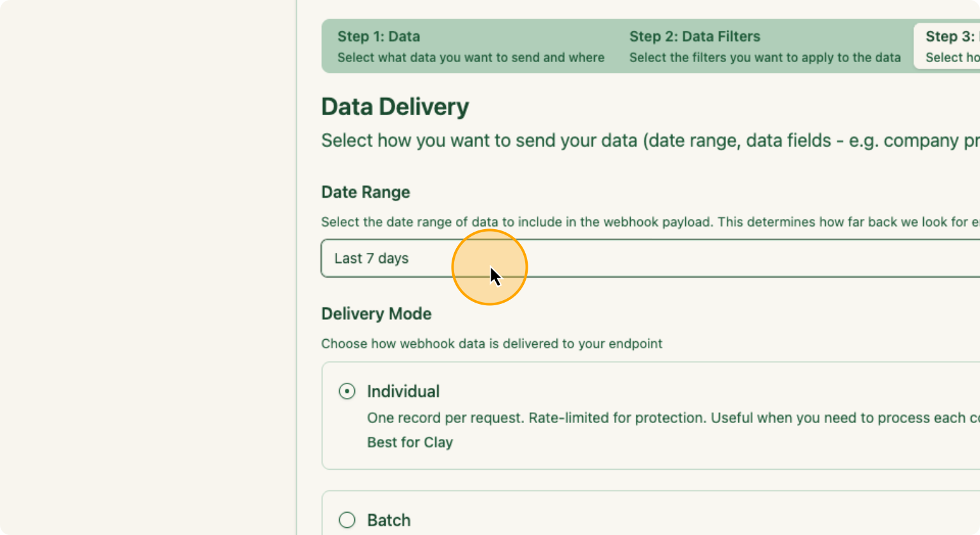Click the date range webhook payload help text
Viewport: 980px width, 535px height.
pos(649,222)
